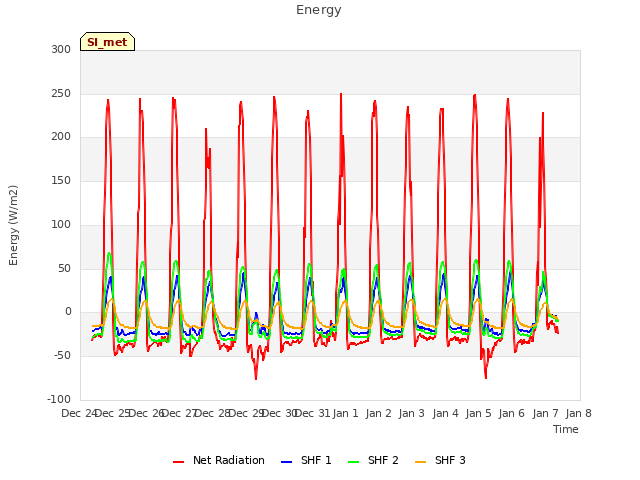Click the 250 y-axis tick label

(61, 93)
